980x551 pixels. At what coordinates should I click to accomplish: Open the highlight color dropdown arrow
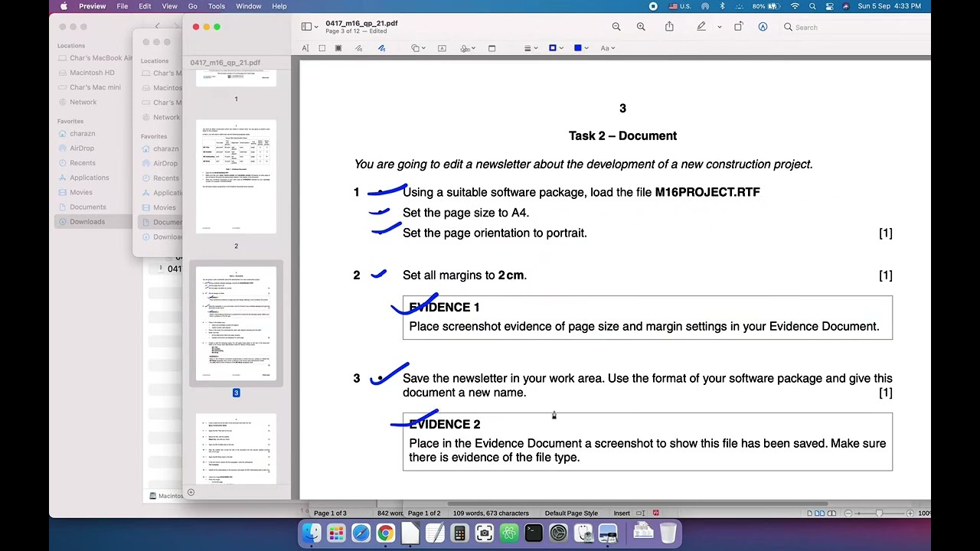coord(720,27)
